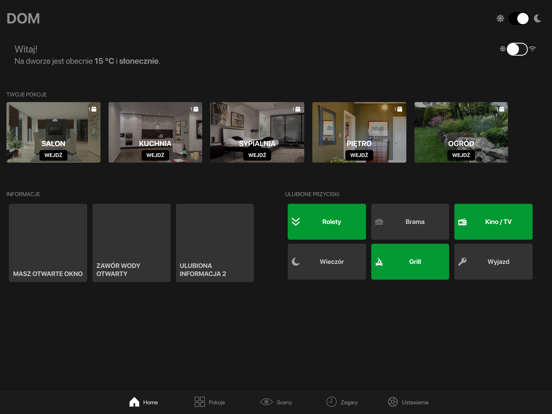Activate the Wyjazd scene button

(493, 262)
